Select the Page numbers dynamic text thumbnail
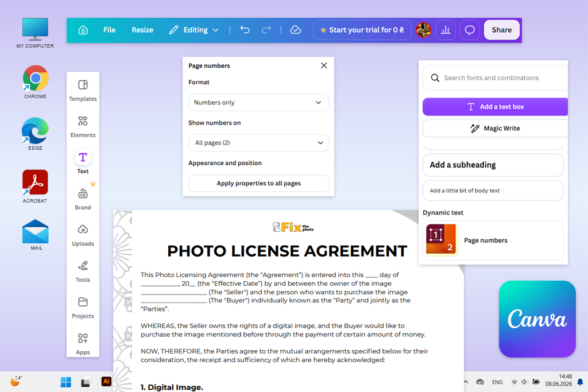 tap(442, 240)
